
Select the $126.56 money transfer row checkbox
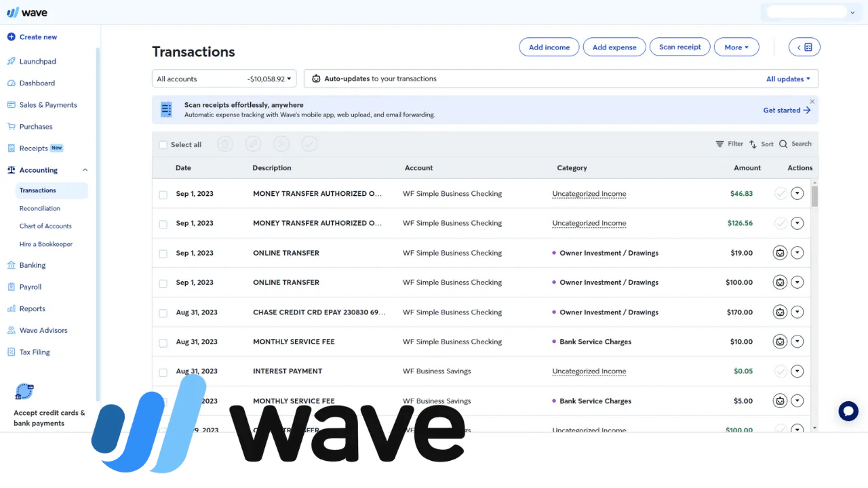tap(163, 224)
